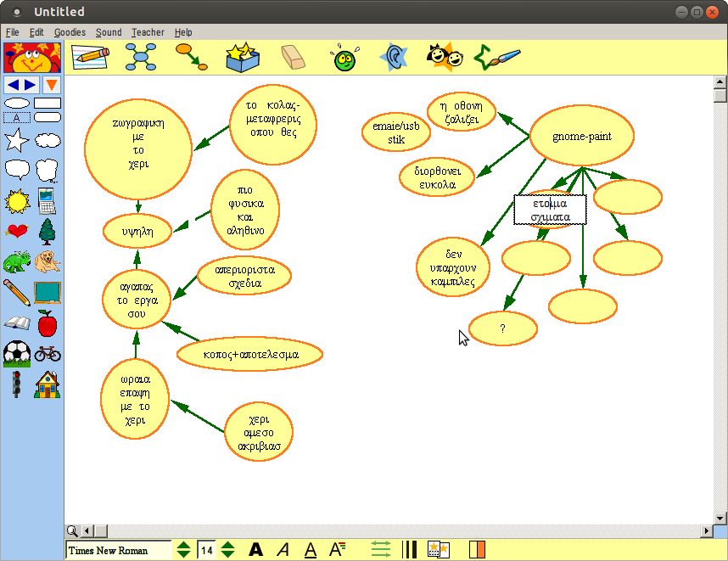
Task: Click the two faces Teacher icon
Action: [445, 57]
